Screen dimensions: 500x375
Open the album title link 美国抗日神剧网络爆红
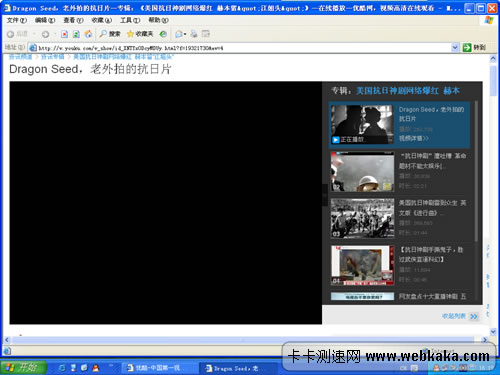click(x=397, y=91)
